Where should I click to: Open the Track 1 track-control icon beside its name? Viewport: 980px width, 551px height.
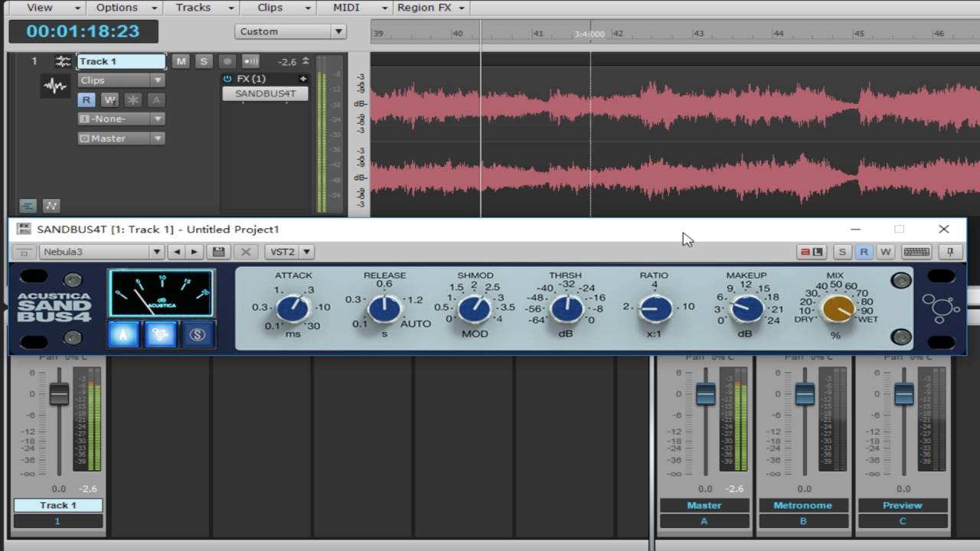[x=63, y=61]
